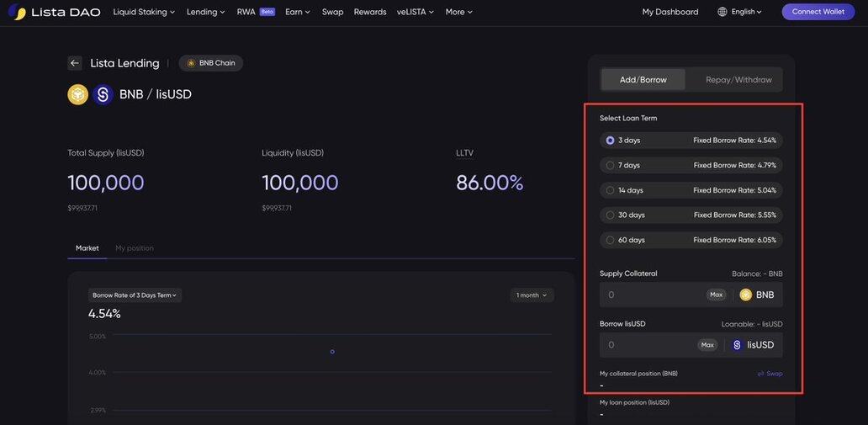Click the Borrow lisUSD amount input

click(x=648, y=345)
